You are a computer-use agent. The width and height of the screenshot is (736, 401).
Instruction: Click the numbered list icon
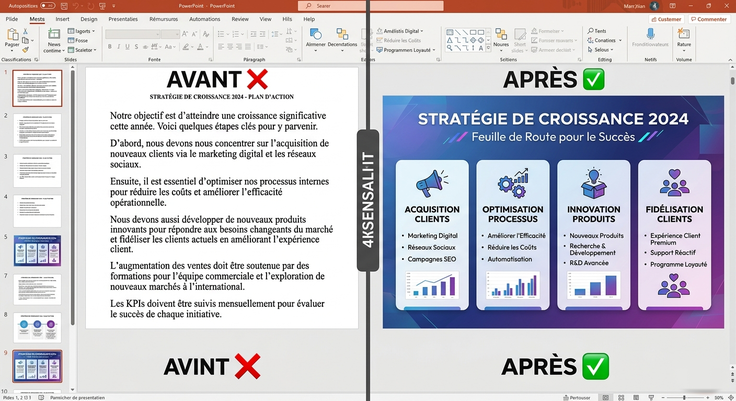tap(236, 34)
